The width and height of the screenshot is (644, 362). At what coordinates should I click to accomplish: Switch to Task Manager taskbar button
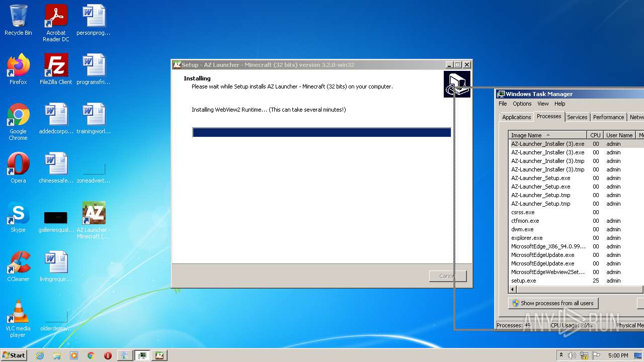click(x=143, y=355)
